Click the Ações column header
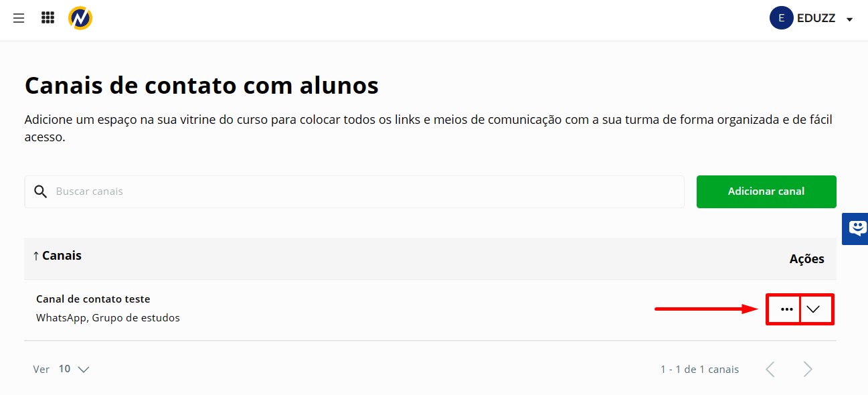 pyautogui.click(x=806, y=259)
